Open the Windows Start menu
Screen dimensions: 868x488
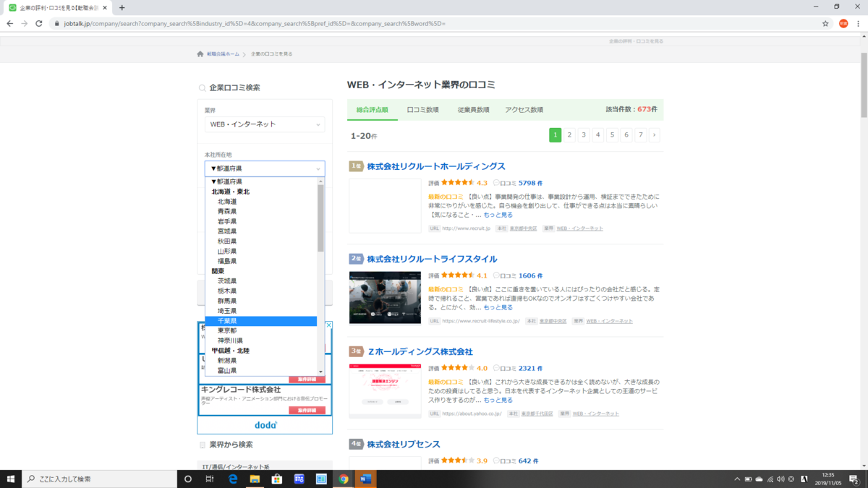click(10, 479)
